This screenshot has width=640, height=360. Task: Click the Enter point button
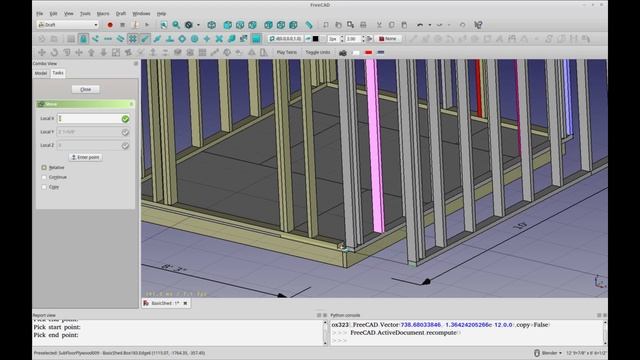point(85,157)
